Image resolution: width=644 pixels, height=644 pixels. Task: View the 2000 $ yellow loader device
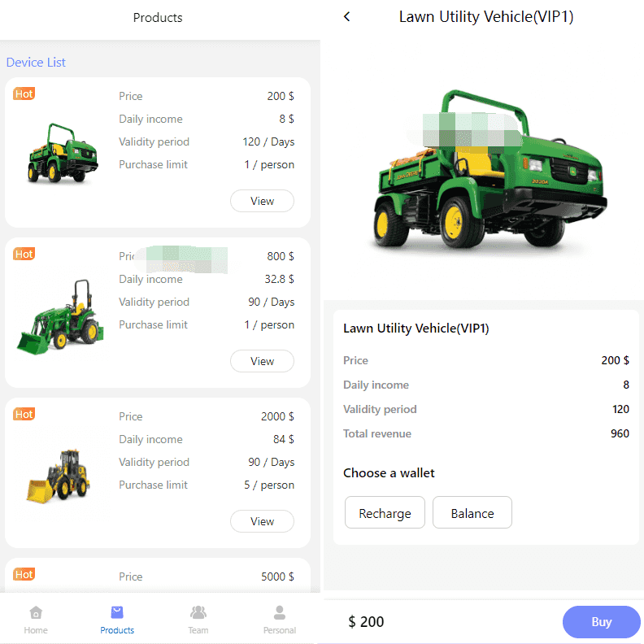(262, 521)
